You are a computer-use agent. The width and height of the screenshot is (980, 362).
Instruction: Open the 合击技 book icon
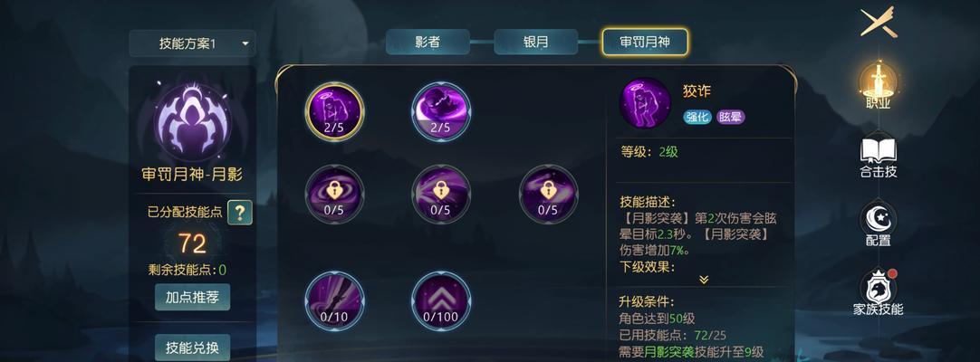point(879,157)
